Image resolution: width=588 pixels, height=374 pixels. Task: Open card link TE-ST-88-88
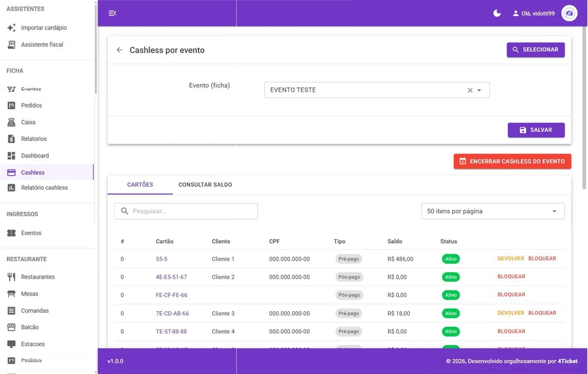(x=171, y=332)
